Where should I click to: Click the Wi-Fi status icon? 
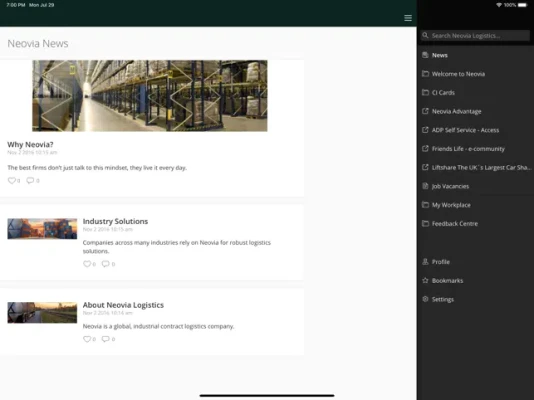(499, 5)
